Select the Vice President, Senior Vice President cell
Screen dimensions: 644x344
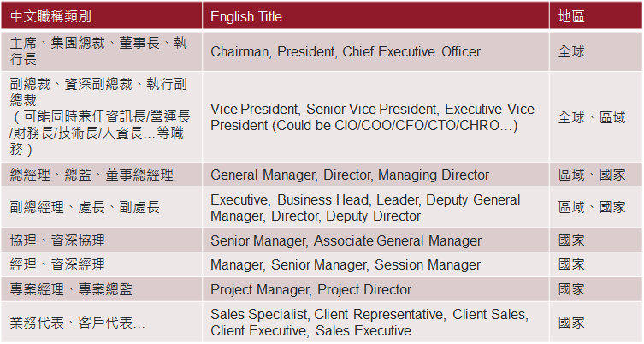pyautogui.click(x=372, y=117)
